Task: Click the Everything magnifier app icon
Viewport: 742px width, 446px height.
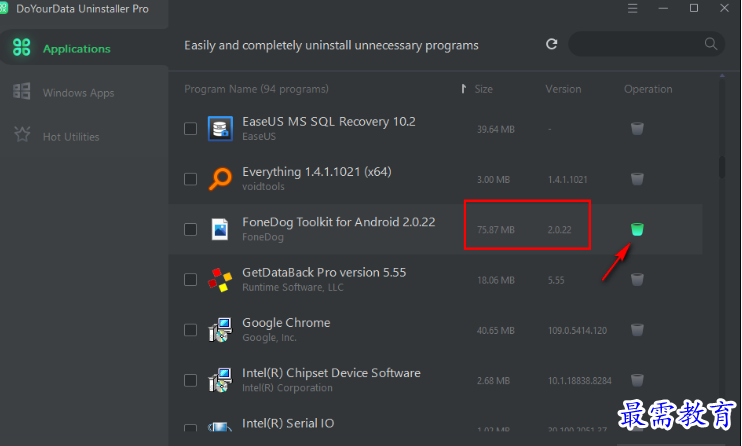Action: (220, 179)
